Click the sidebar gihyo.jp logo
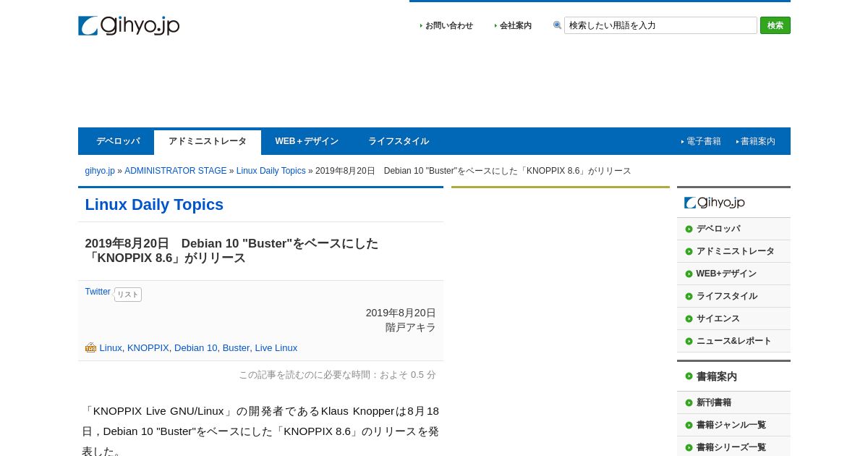Viewport: 868px width, 456px height. pos(715,203)
